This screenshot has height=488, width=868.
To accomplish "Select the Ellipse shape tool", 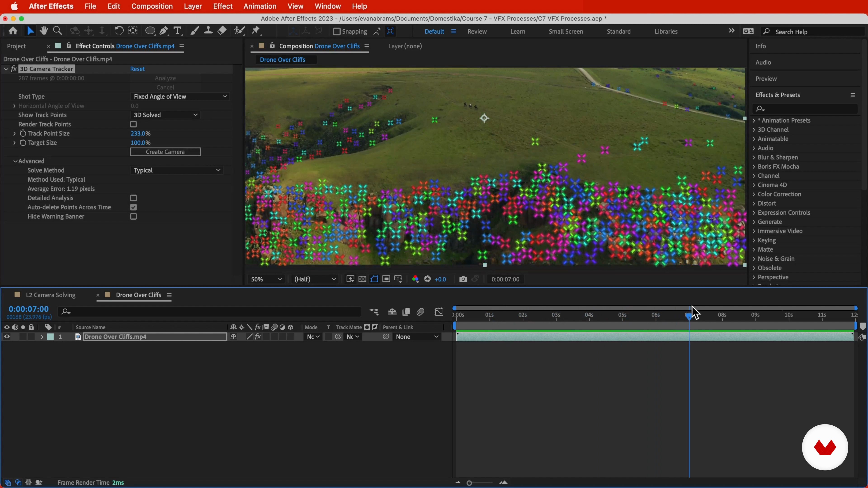I will click(x=150, y=31).
